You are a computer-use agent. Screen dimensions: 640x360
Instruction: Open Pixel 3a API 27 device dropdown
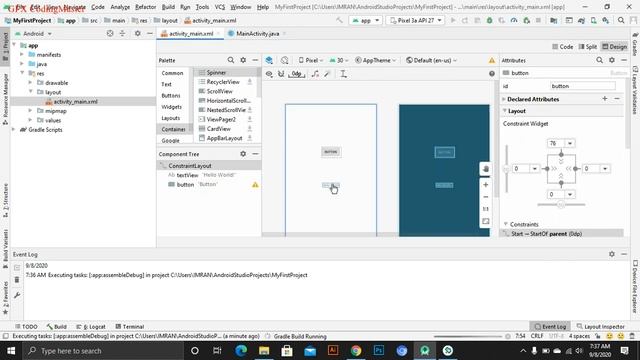416,20
